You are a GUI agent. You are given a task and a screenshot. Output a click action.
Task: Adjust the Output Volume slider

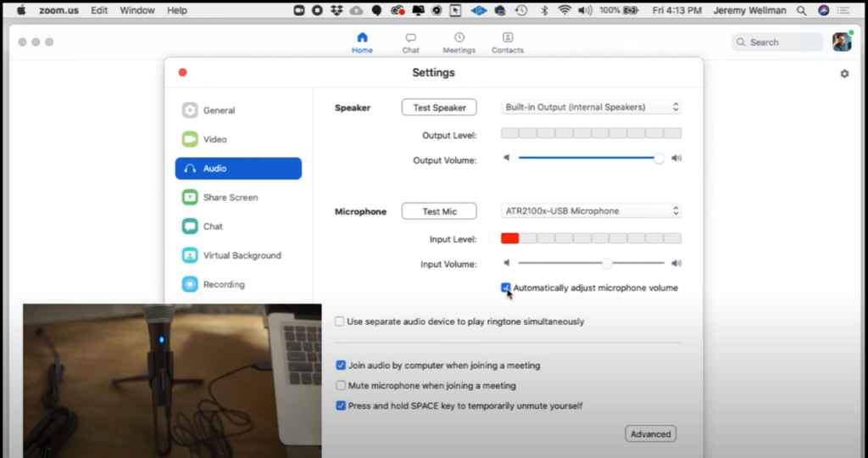(659, 158)
